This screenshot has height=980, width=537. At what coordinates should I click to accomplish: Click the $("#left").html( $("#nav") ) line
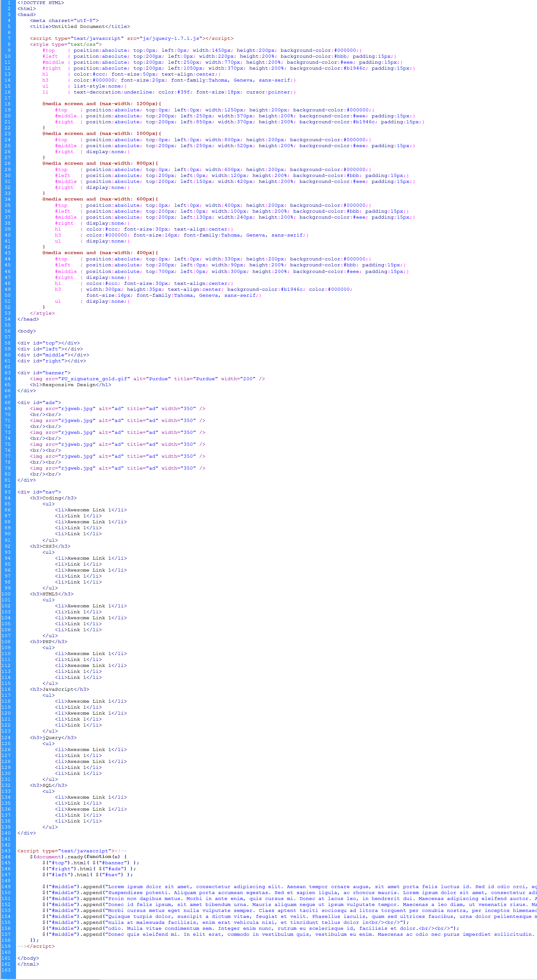88,875
